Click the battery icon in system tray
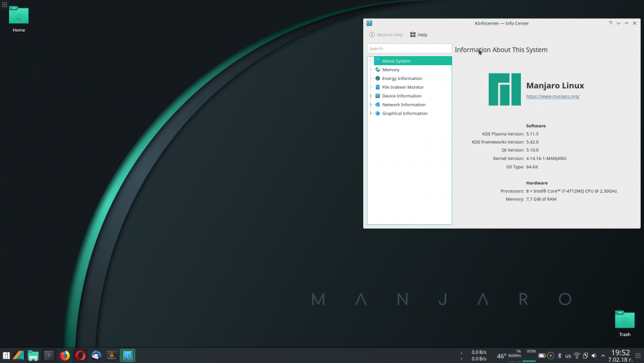Screen dimensions: 644x363 pos(542,356)
